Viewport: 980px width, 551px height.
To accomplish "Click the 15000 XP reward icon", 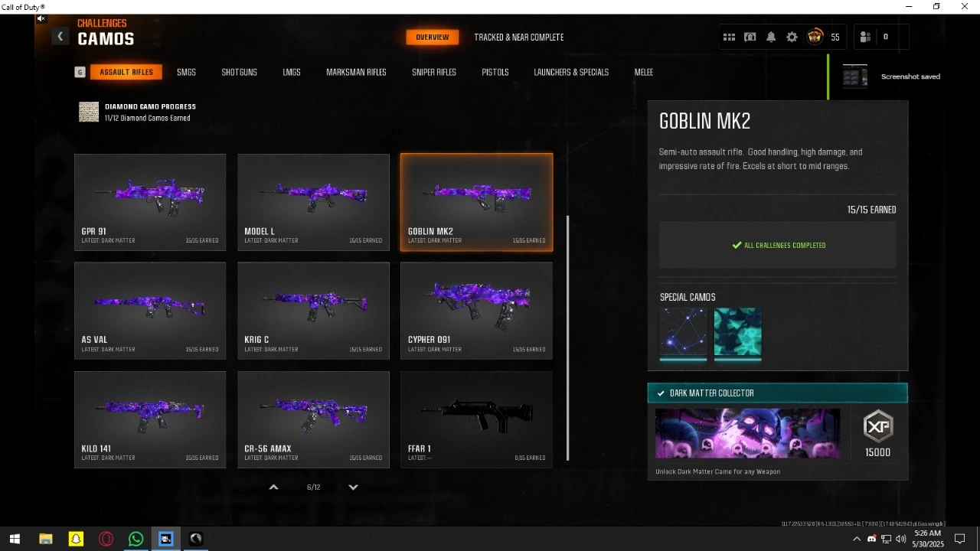I will [x=877, y=426].
